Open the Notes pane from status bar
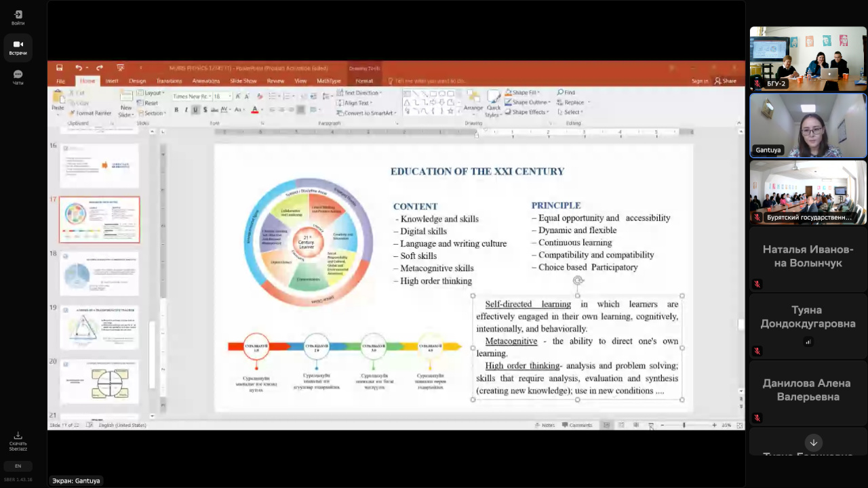 point(545,425)
